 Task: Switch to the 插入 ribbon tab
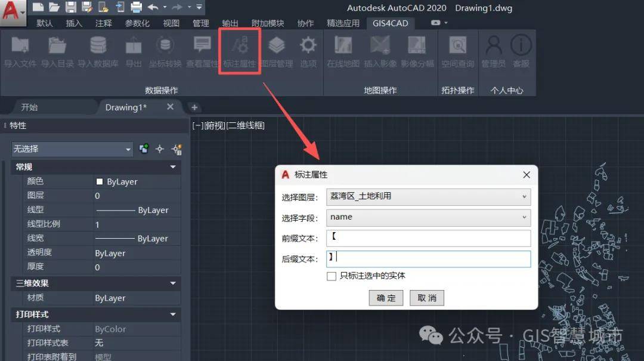click(74, 23)
